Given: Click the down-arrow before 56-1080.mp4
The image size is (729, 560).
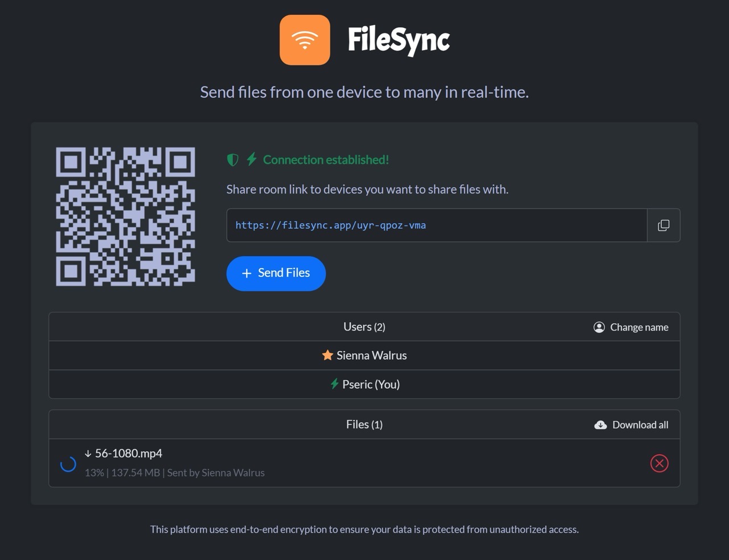Looking at the screenshot, I should click(88, 454).
